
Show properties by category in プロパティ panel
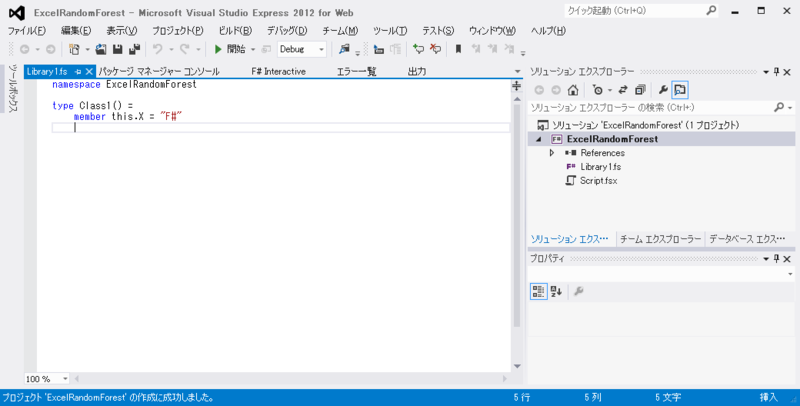[x=538, y=291]
